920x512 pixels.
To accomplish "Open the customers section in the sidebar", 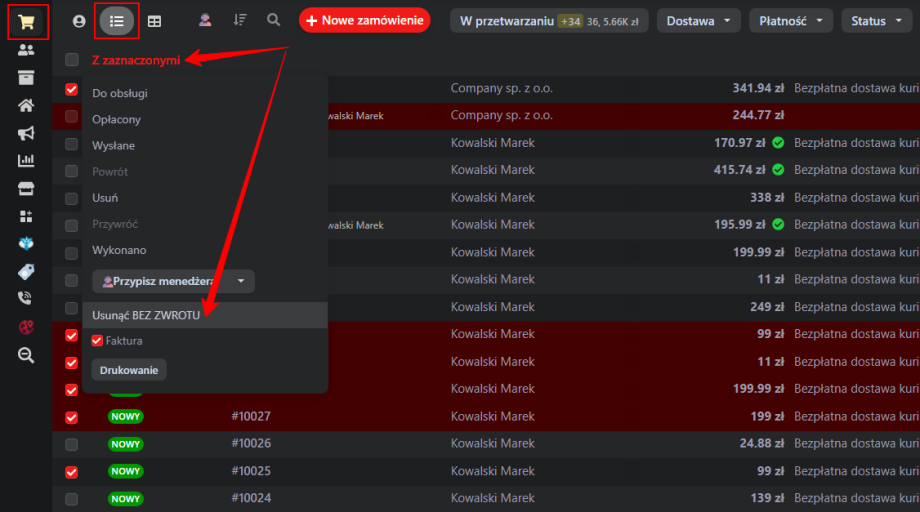I will [x=26, y=51].
